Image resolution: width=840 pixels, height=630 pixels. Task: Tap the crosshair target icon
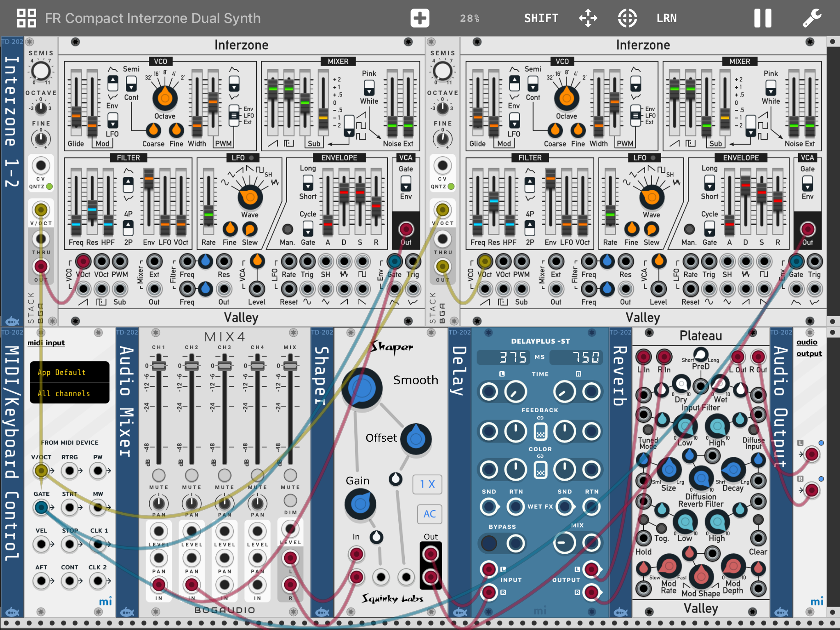coord(627,18)
